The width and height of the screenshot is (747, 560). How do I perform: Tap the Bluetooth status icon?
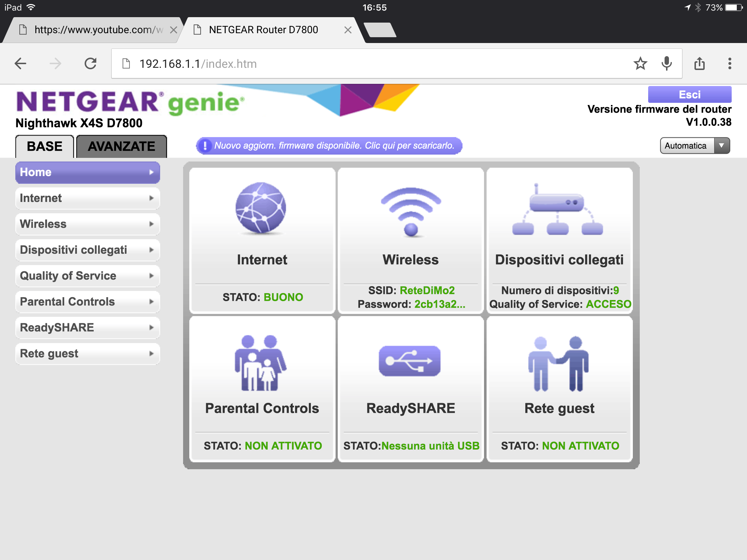coord(698,7)
